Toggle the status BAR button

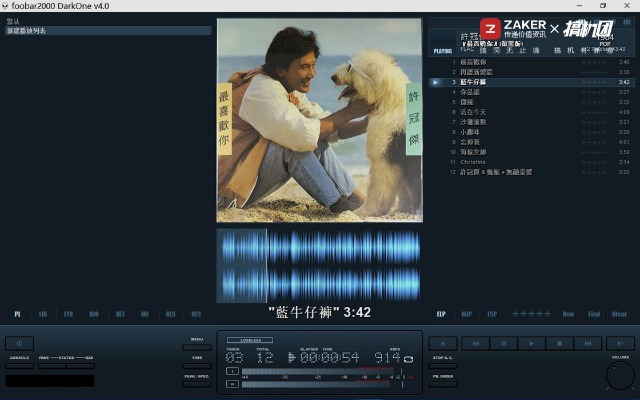(80, 366)
